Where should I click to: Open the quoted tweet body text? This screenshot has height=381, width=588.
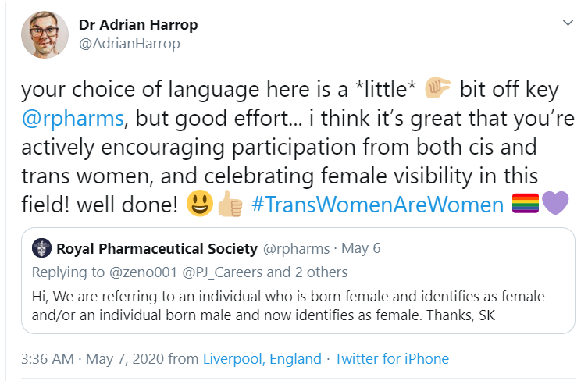(288, 305)
